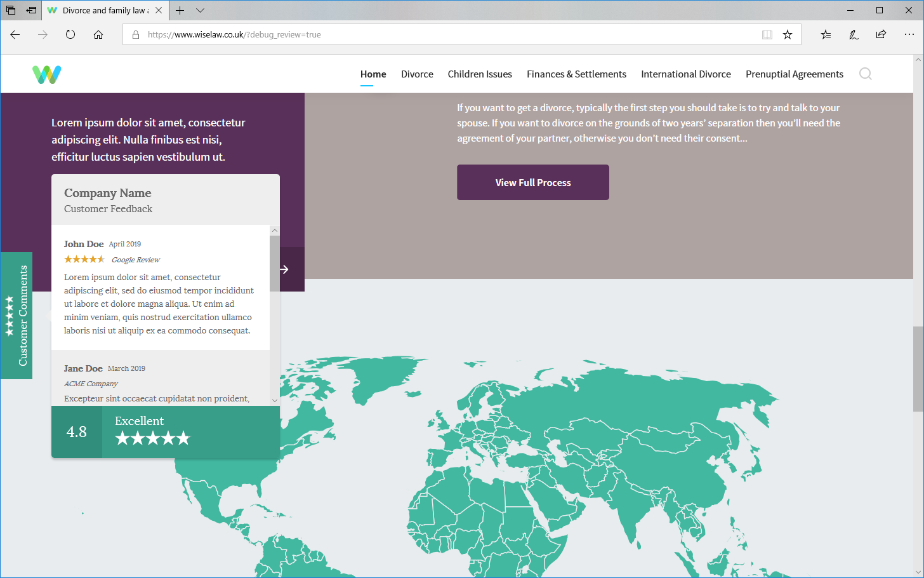Click the March 2019 review date

[126, 368]
